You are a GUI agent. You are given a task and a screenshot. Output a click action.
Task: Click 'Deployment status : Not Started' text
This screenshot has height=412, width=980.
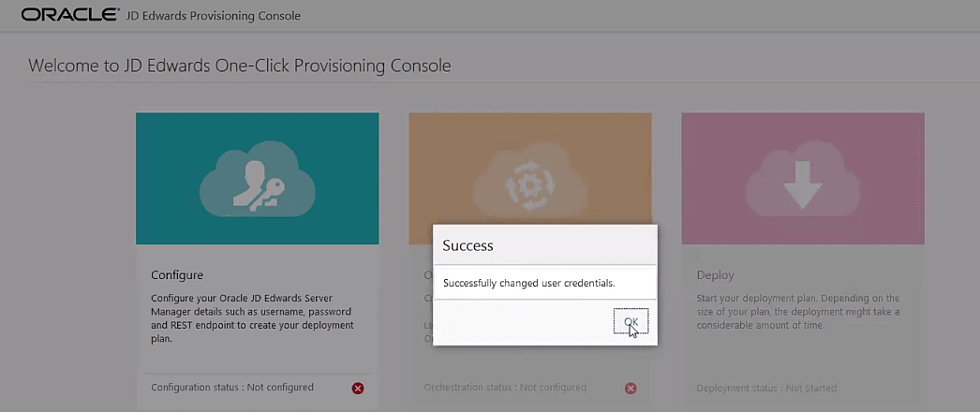[766, 388]
